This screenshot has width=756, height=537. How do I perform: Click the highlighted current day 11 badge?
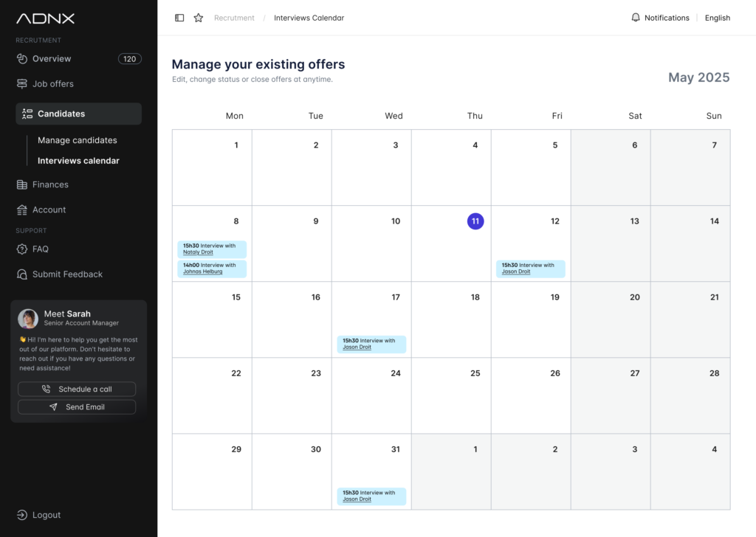coord(475,221)
